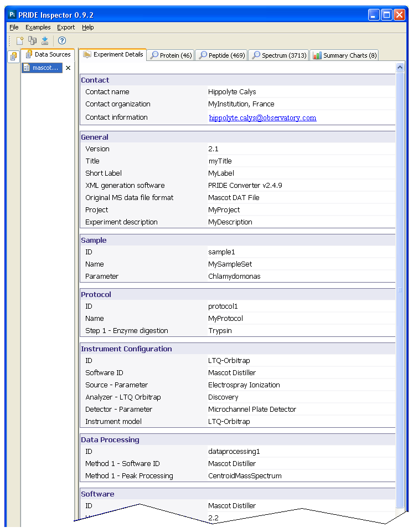Click the collapsed side panel icon

click(13, 57)
